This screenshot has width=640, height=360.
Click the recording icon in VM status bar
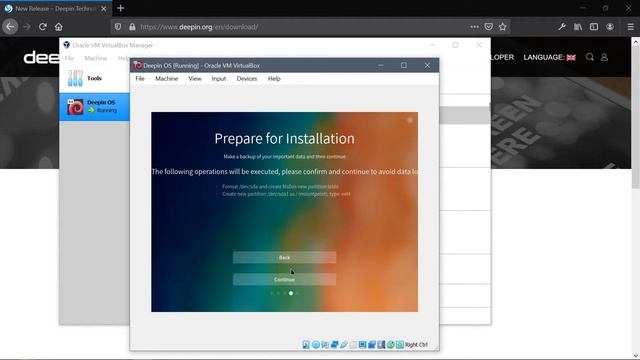[x=372, y=344]
